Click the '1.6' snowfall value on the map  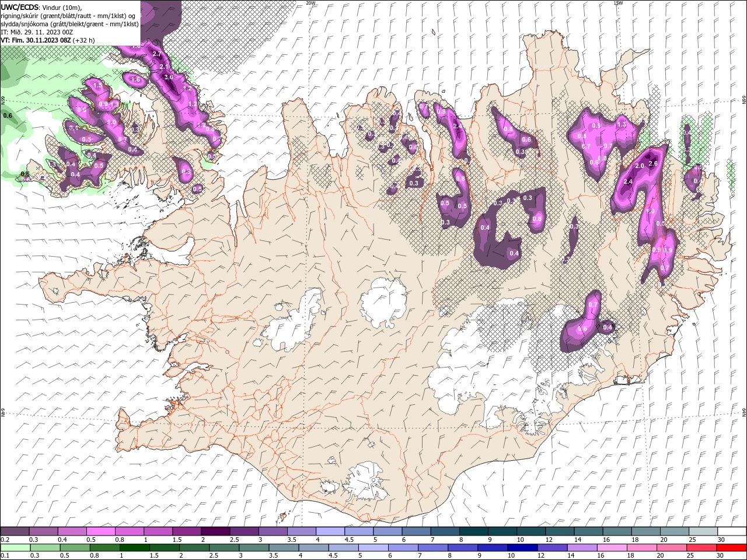pos(136,79)
